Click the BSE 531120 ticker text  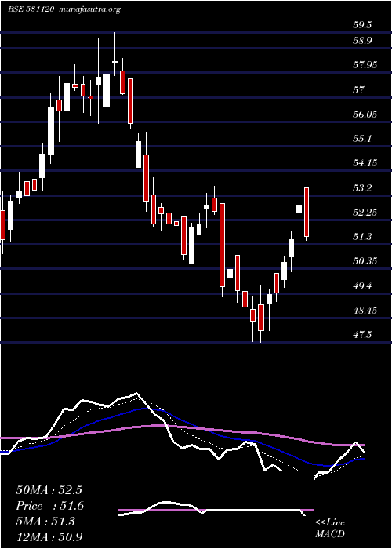click(x=31, y=9)
